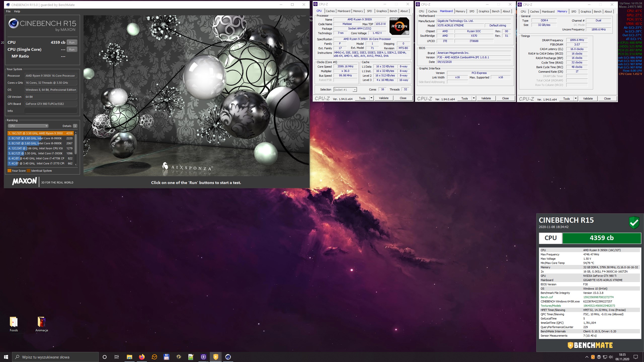Open SPD tab in first CPU-Z window

369,11
